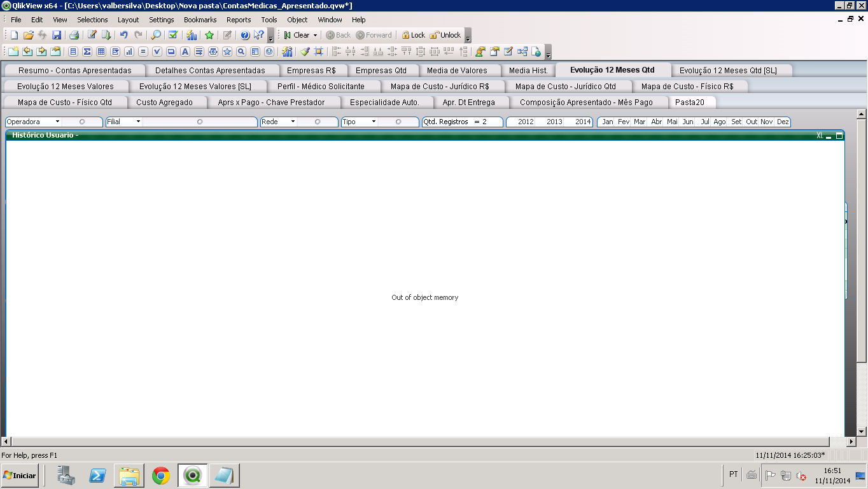Click the Qtd. Registros input box
The width and height of the screenshot is (868, 489).
tap(462, 122)
